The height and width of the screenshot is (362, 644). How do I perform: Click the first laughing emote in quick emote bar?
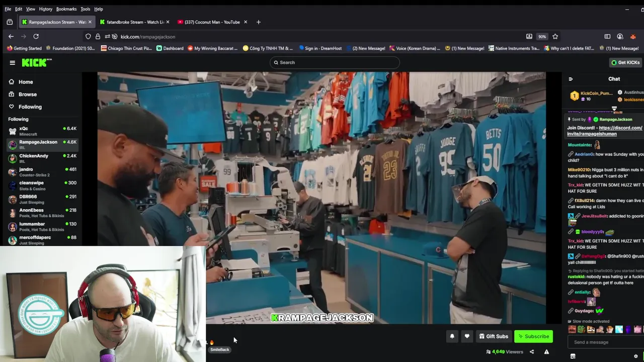pos(572,330)
